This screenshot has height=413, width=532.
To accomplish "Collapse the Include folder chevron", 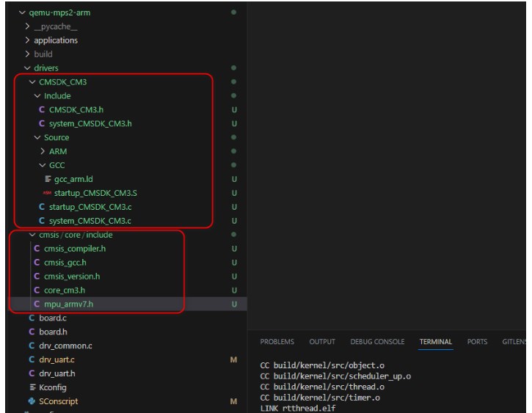I will [x=37, y=96].
